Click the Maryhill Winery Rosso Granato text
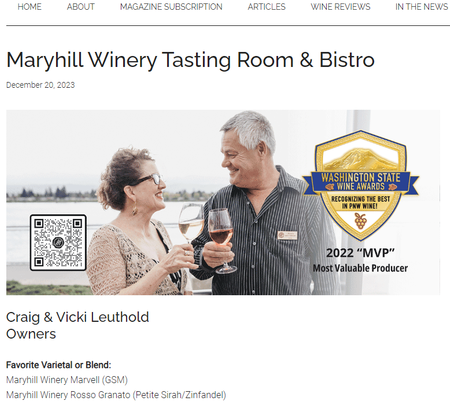 (x=68, y=395)
